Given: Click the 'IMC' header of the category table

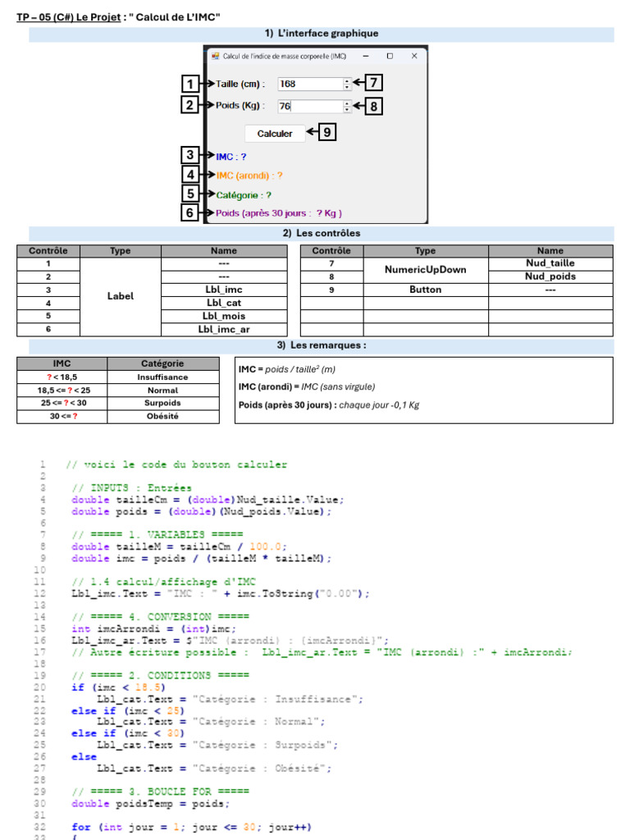Looking at the screenshot, I should (x=62, y=363).
